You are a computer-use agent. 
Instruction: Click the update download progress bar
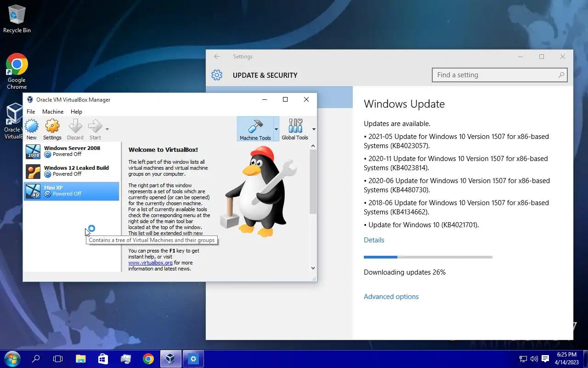click(428, 257)
